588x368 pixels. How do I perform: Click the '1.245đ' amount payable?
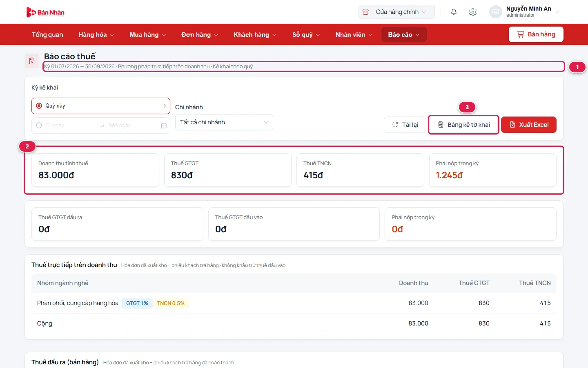[x=449, y=175]
